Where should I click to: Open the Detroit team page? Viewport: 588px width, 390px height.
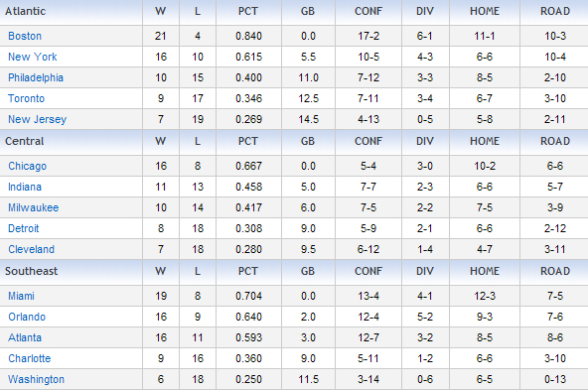click(x=23, y=228)
